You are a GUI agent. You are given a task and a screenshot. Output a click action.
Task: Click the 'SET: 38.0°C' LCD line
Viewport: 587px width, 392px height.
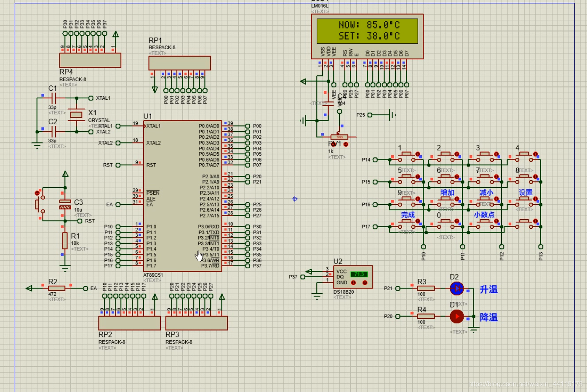tap(369, 36)
